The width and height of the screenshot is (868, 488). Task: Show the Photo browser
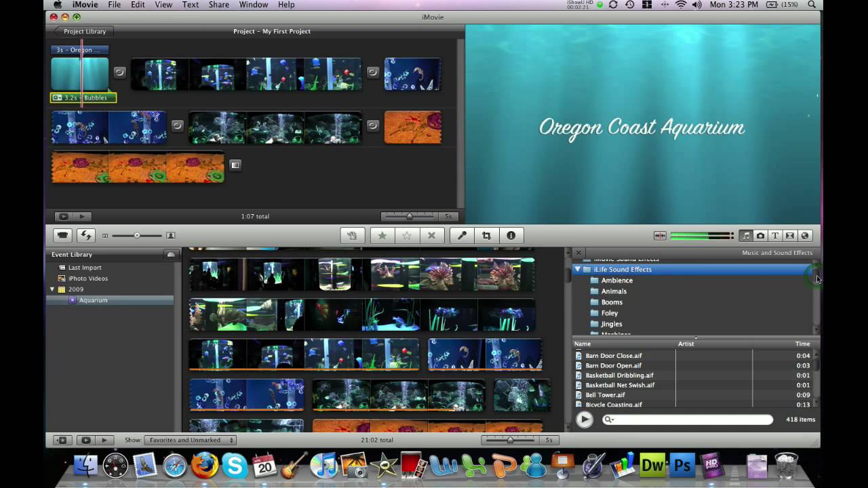click(760, 236)
